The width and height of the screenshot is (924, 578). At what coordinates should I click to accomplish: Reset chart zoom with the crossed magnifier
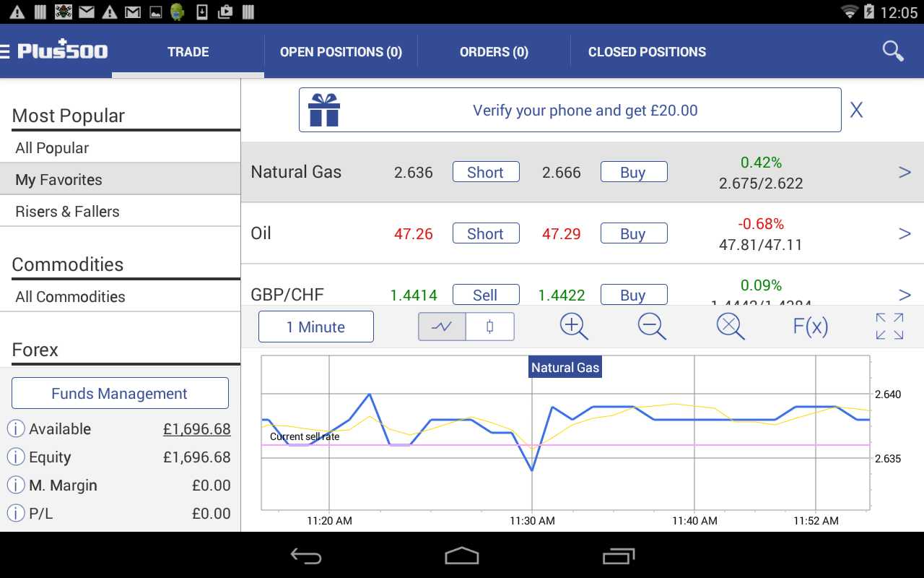[731, 327]
